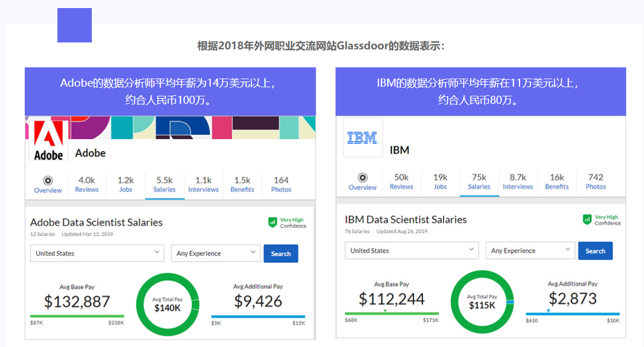This screenshot has width=644, height=347.
Task: Open IBM's 742 Photos tab
Action: point(596,181)
